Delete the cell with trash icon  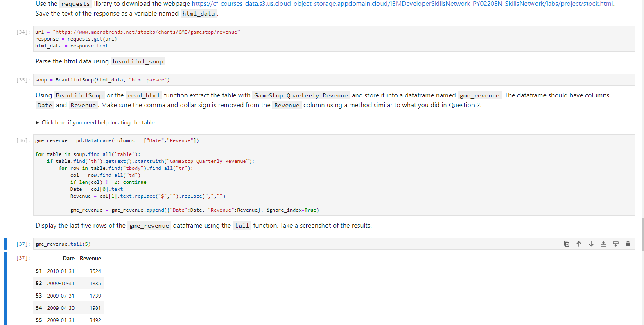(x=628, y=244)
